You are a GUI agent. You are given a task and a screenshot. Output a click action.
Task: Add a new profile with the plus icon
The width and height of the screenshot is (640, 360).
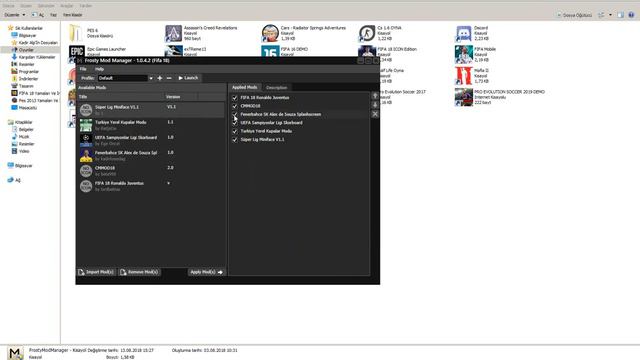coord(160,78)
